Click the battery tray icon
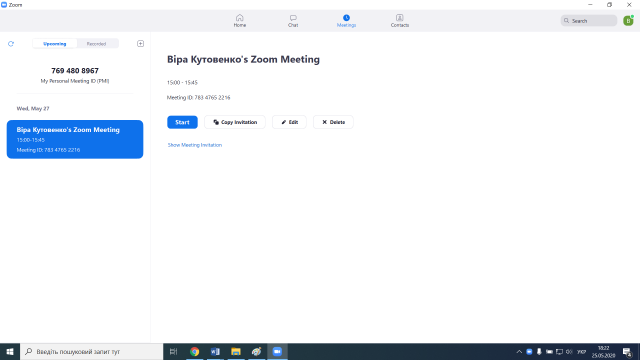 [549, 351]
